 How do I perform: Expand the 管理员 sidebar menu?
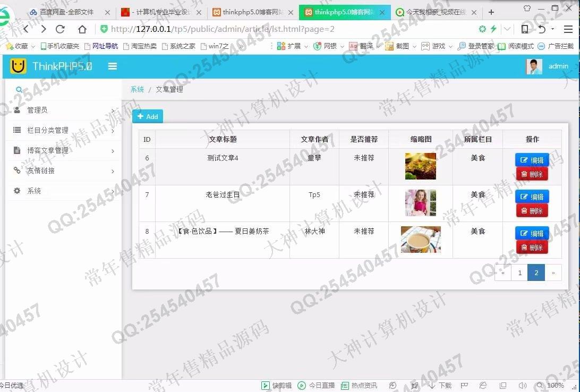(x=64, y=110)
